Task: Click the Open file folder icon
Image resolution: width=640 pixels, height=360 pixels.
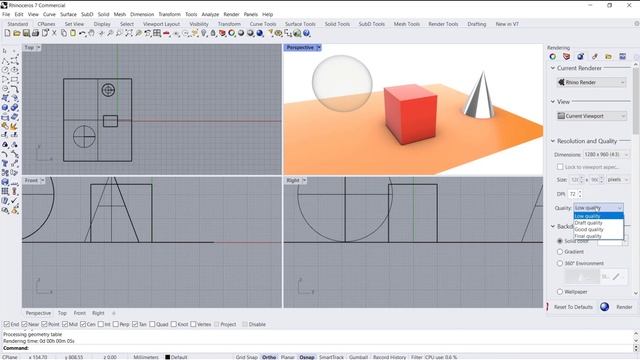Action: pyautogui.click(x=17, y=33)
